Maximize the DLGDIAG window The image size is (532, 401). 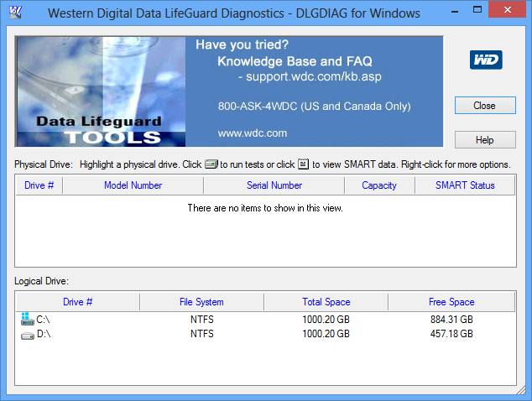coord(477,9)
